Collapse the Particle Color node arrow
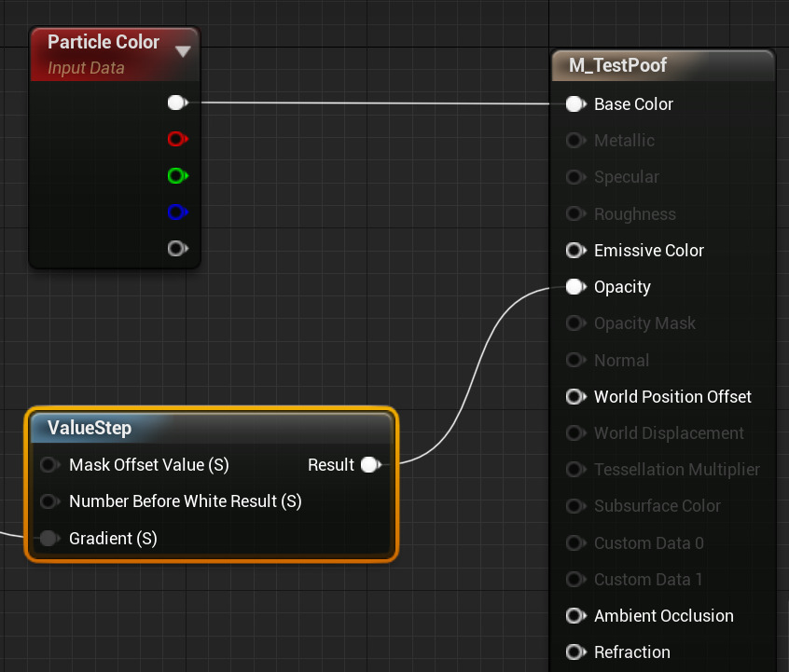 point(183,51)
